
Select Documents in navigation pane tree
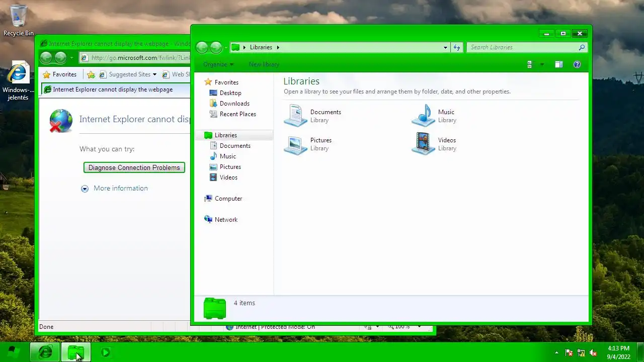tap(235, 146)
